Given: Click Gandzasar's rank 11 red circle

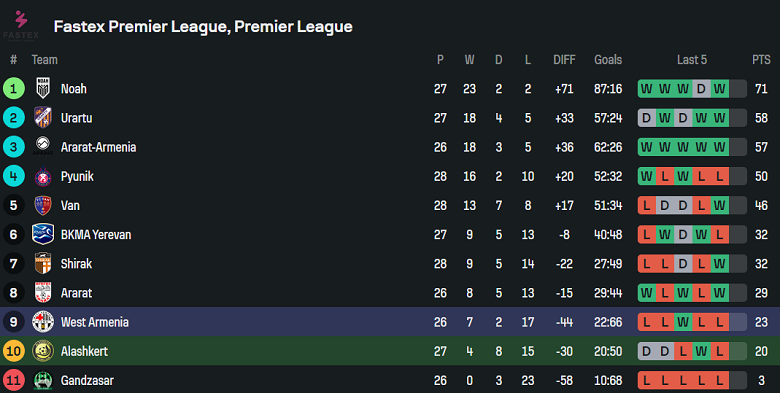Looking at the screenshot, I should point(13,381).
